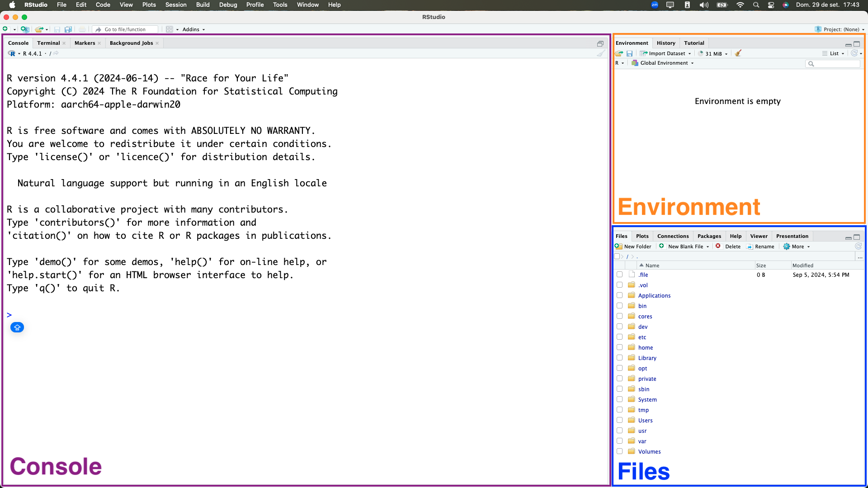Switch to the Terminal tab

[48, 43]
